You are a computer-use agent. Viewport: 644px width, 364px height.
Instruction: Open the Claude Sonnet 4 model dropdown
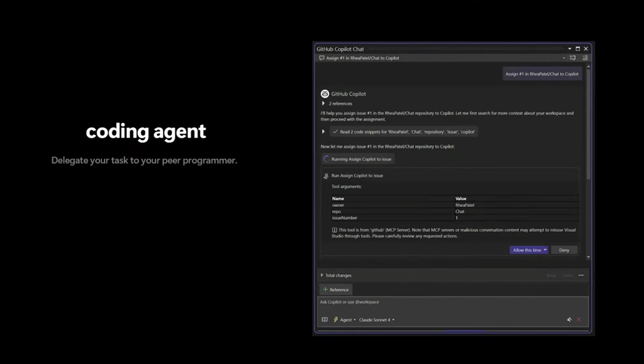tap(377, 320)
